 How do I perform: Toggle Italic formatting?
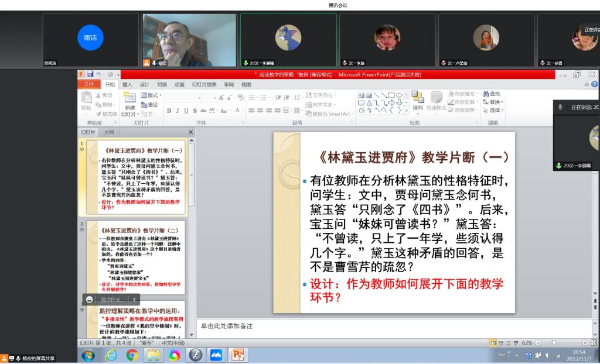tap(177, 111)
